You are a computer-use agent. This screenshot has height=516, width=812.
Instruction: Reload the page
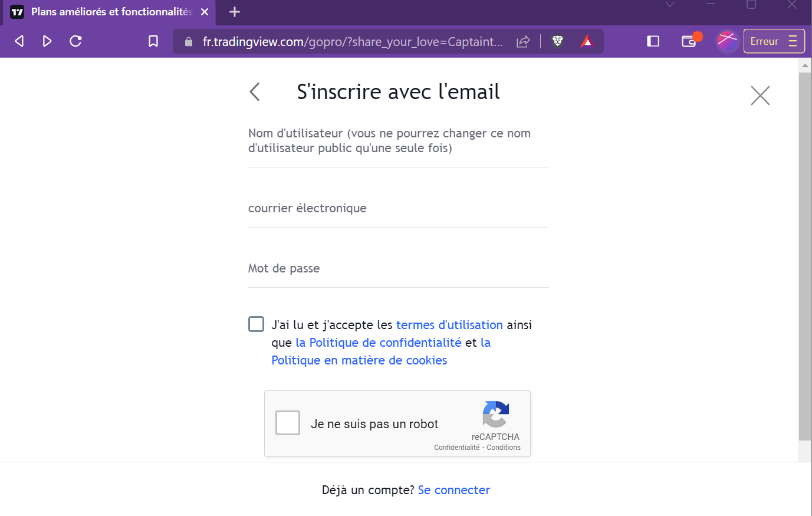tap(75, 41)
